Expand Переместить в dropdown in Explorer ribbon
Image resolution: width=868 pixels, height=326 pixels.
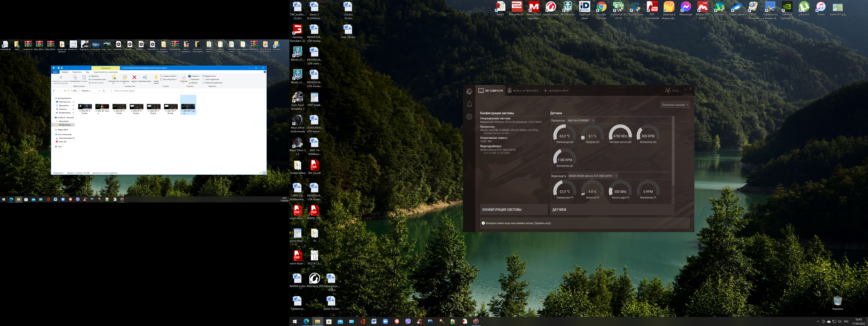pos(114,83)
